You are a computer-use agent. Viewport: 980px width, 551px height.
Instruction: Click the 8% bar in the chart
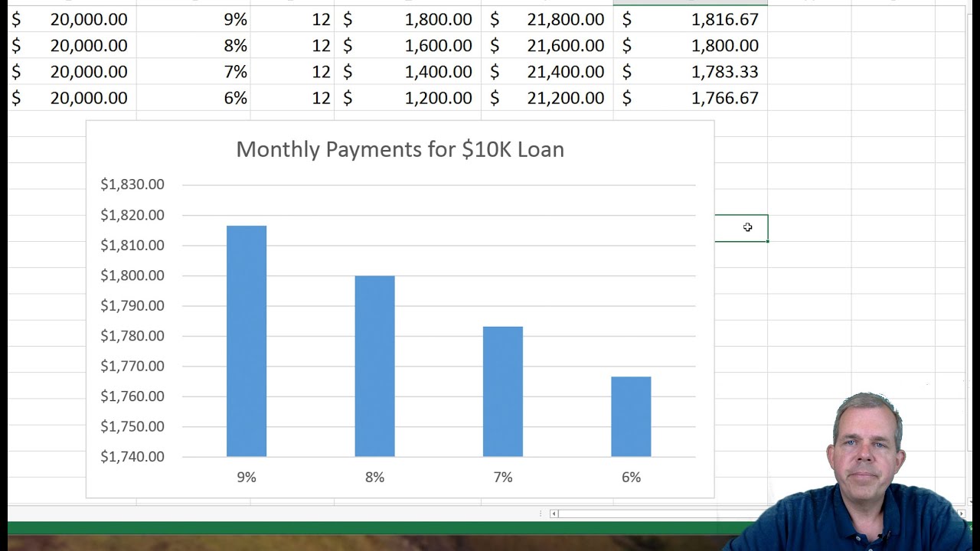coord(374,366)
